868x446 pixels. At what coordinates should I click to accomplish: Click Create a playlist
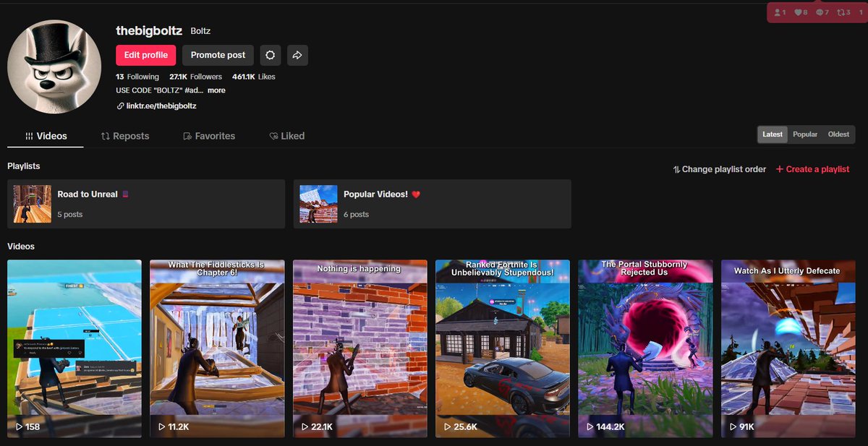click(812, 169)
